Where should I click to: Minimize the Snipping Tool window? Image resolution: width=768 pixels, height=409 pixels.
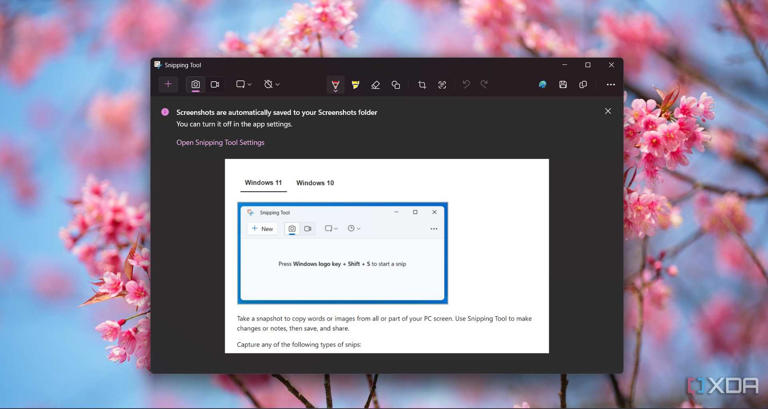tap(565, 65)
